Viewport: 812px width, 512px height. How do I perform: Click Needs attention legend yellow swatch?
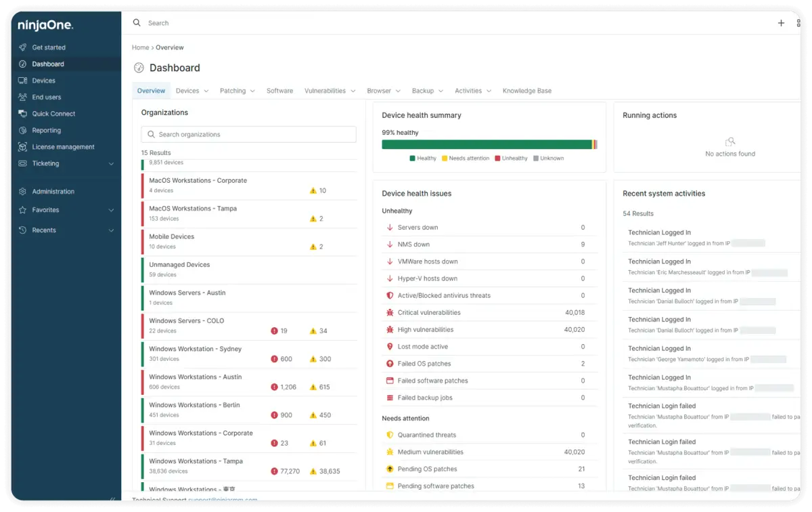click(x=445, y=158)
